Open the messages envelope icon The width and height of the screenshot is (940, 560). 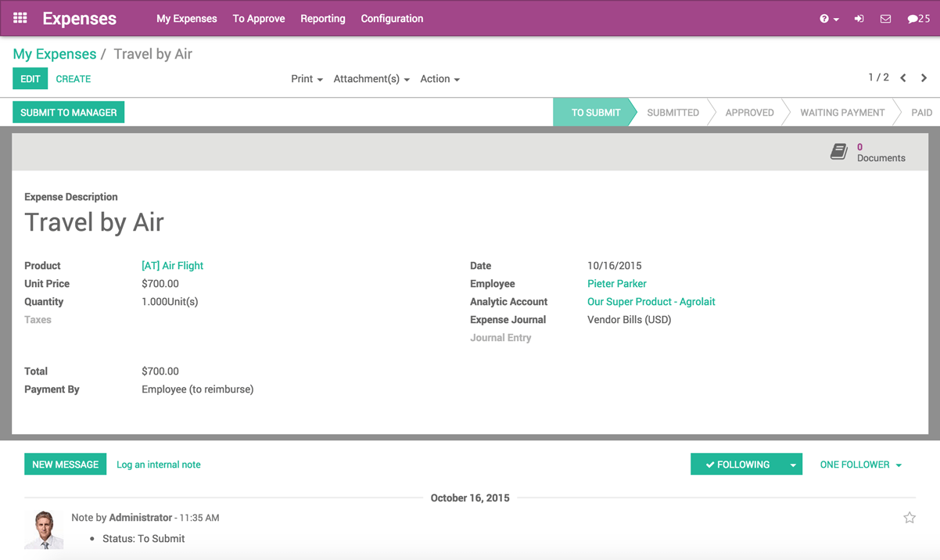[x=884, y=18]
